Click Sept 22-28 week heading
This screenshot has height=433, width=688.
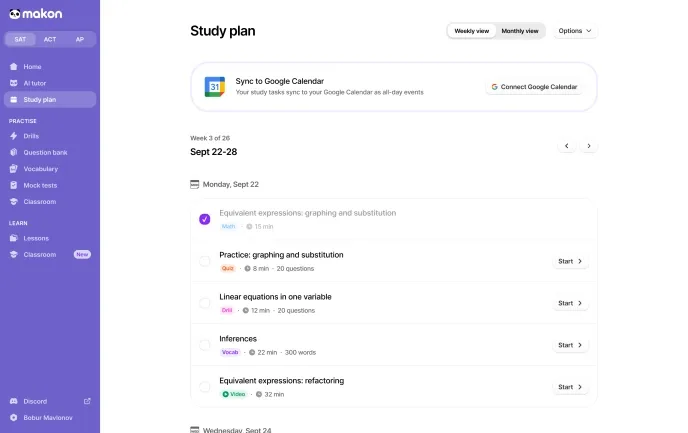pos(214,152)
